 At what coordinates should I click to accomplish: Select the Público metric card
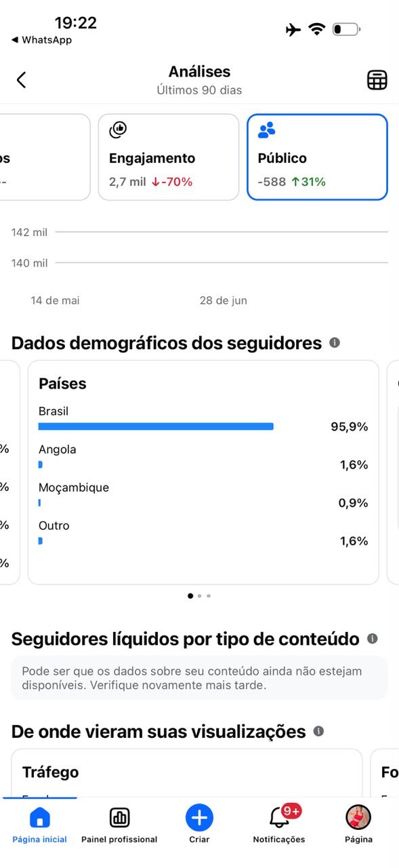318,157
